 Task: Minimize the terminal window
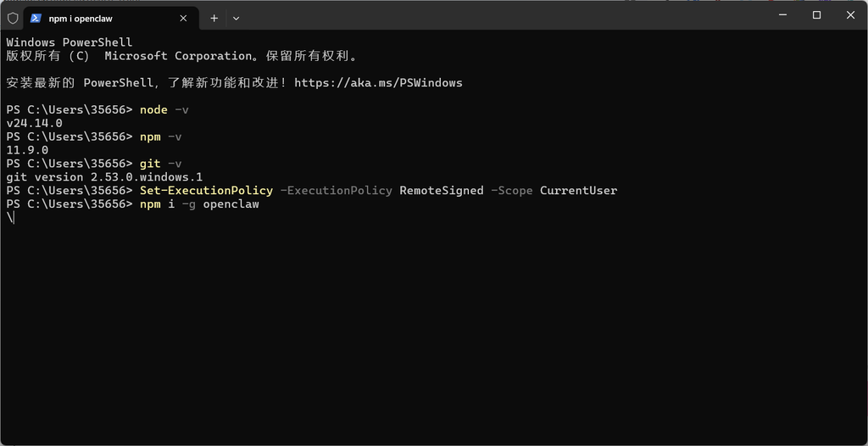tap(782, 15)
